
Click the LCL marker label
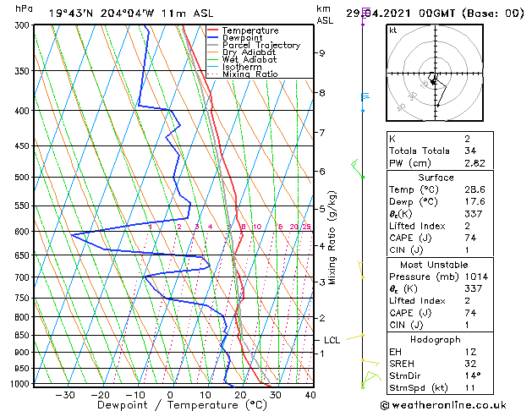click(332, 340)
